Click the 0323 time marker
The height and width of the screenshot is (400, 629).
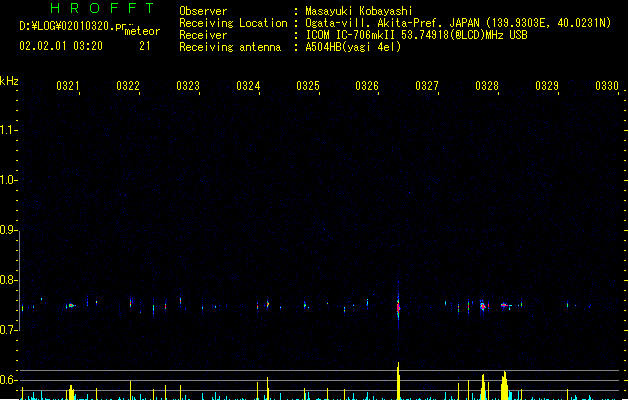[187, 85]
